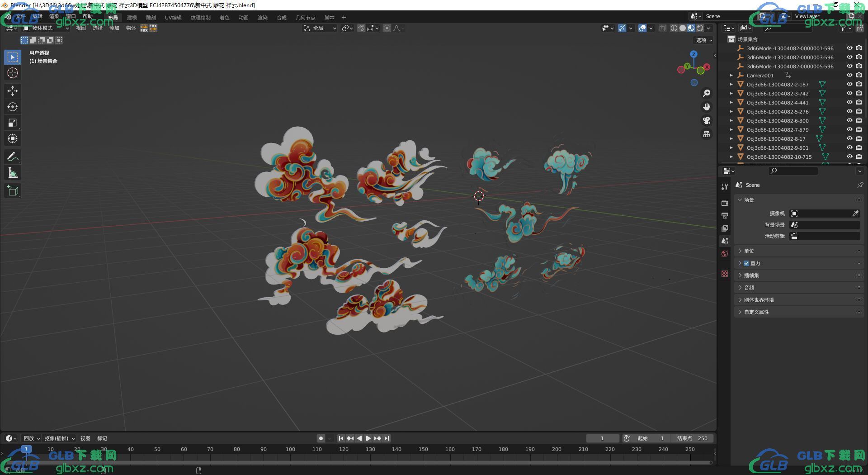Open the 标记 marker menu in timeline

click(x=102, y=438)
